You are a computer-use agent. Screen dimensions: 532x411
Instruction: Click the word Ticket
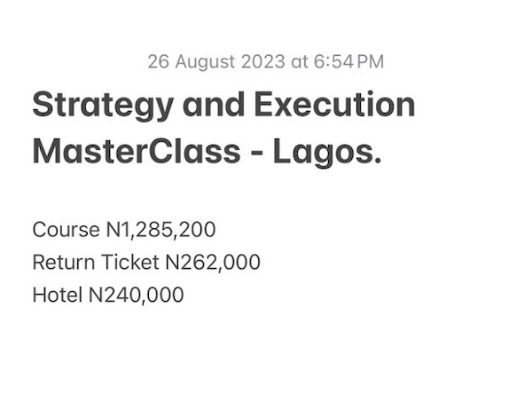(x=130, y=263)
